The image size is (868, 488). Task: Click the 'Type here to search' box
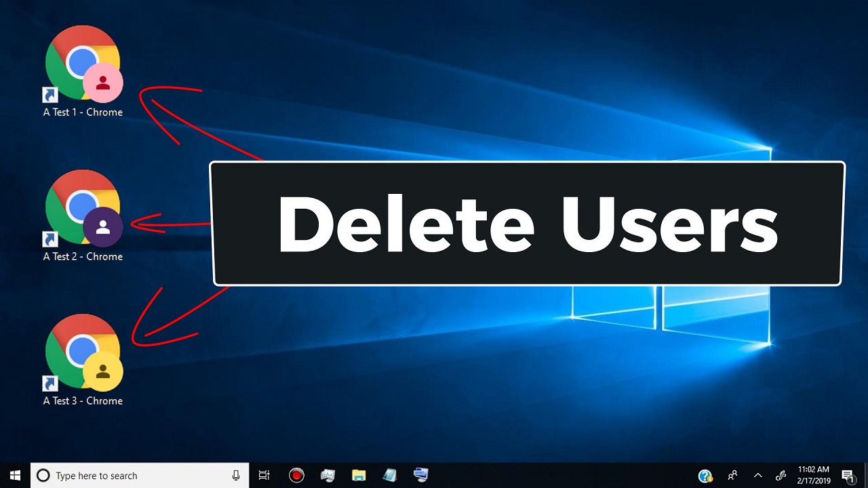pos(140,476)
